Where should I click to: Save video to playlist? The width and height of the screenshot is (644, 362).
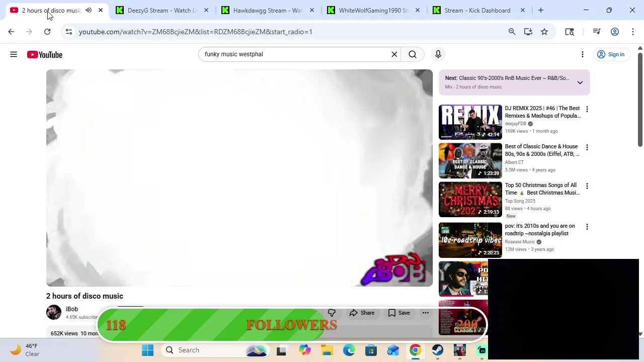point(399,313)
